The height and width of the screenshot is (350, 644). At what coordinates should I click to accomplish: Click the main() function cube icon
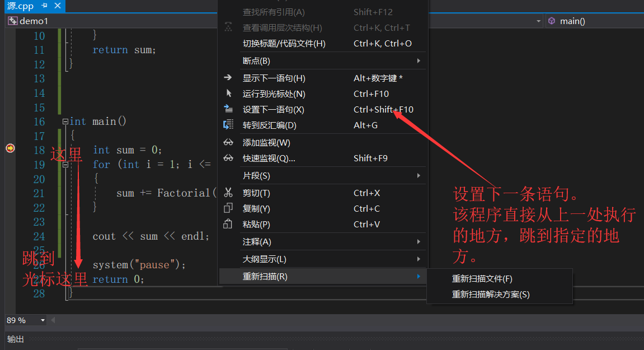point(552,21)
